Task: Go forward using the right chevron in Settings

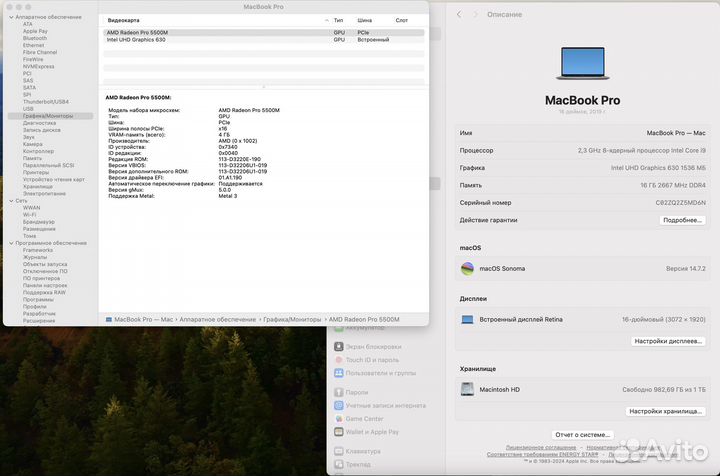Action: pyautogui.click(x=475, y=15)
